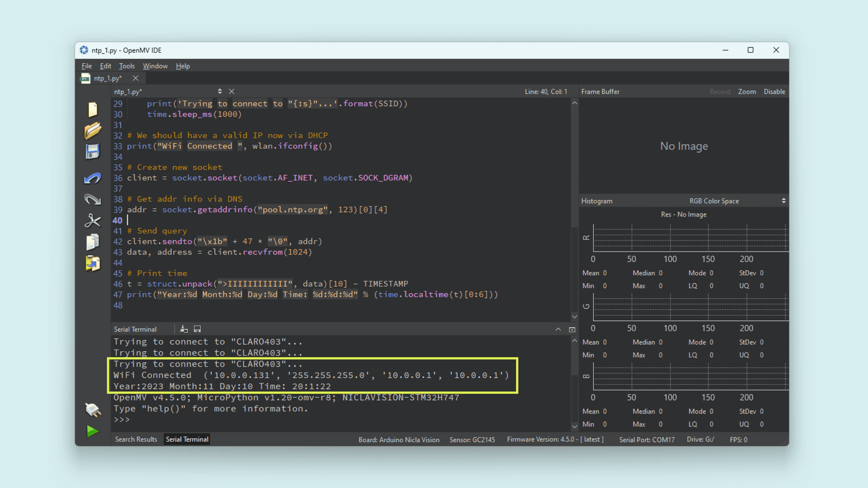The width and height of the screenshot is (868, 488).
Task: Save the script with floppy icon
Action: (x=93, y=152)
